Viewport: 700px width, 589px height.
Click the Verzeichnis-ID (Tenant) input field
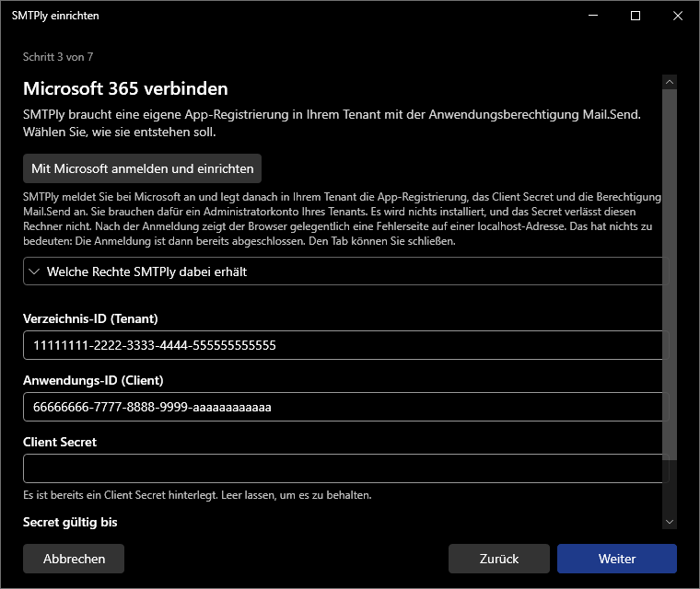[x=346, y=345]
